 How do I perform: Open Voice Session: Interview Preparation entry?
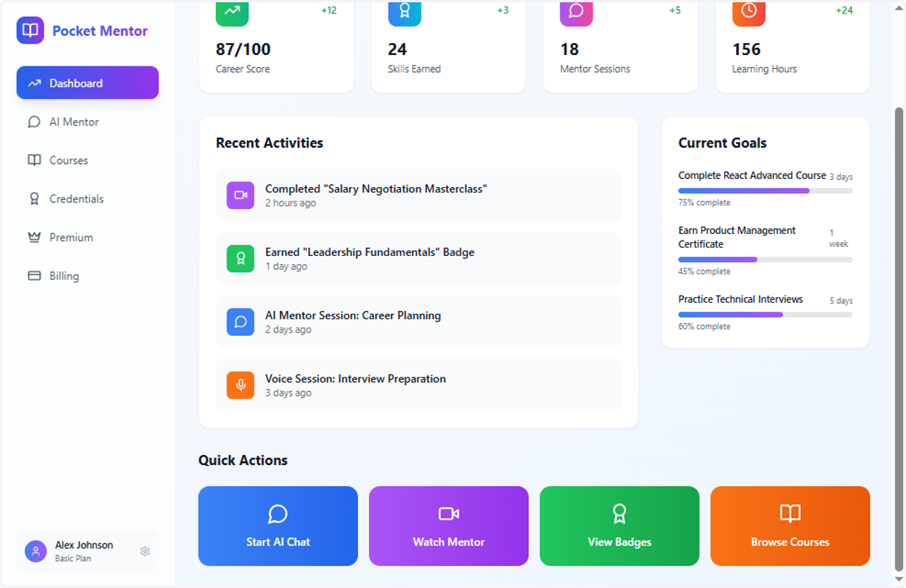click(x=418, y=385)
